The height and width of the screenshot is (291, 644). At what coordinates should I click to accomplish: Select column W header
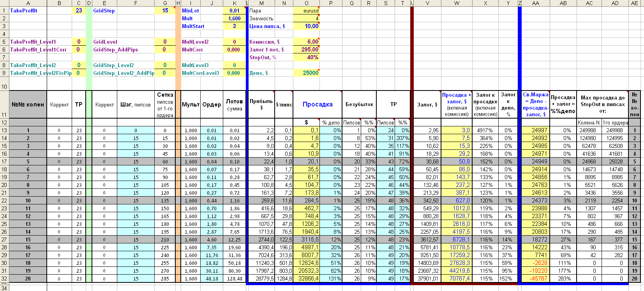pos(457,3)
